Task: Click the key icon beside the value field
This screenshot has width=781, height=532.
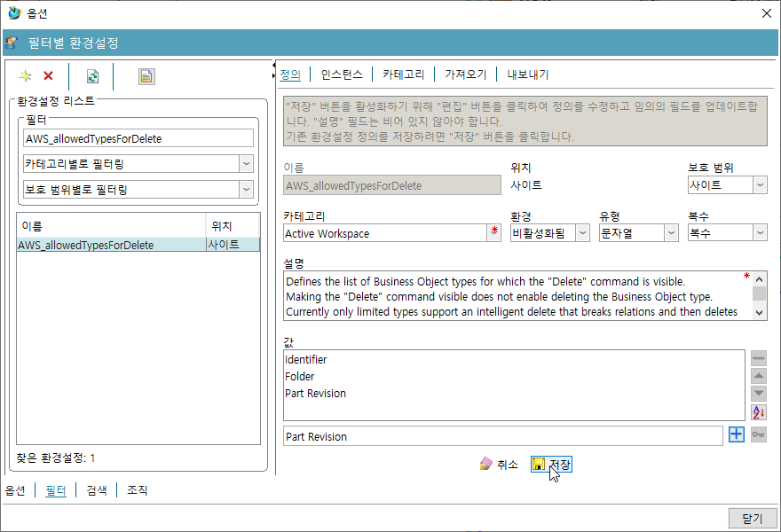Action: (x=758, y=435)
